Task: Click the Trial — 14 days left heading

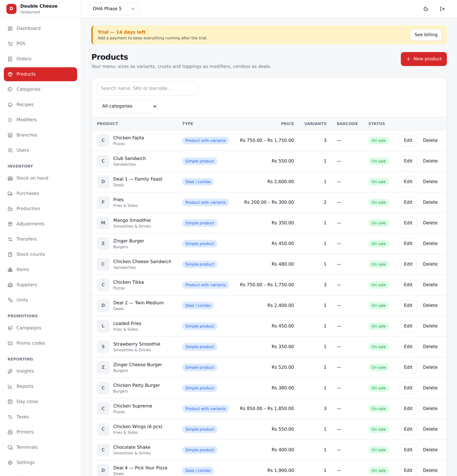Action: (121, 32)
